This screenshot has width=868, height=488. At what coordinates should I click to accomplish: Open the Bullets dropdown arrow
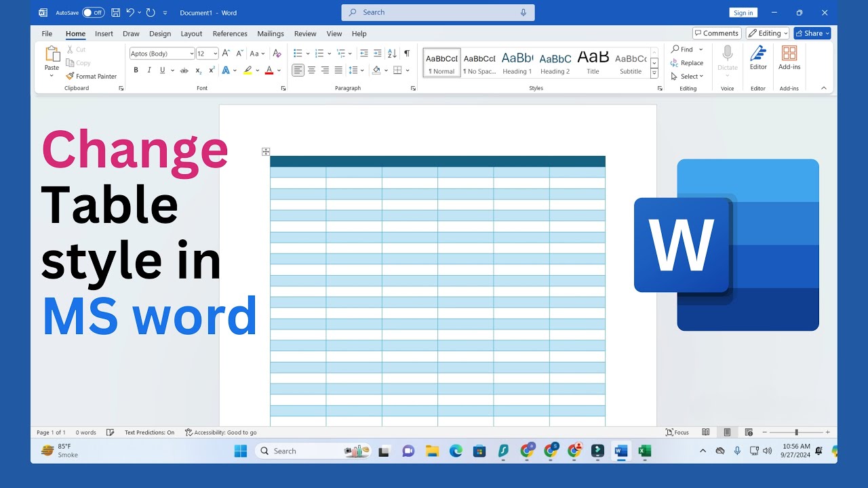tap(307, 53)
